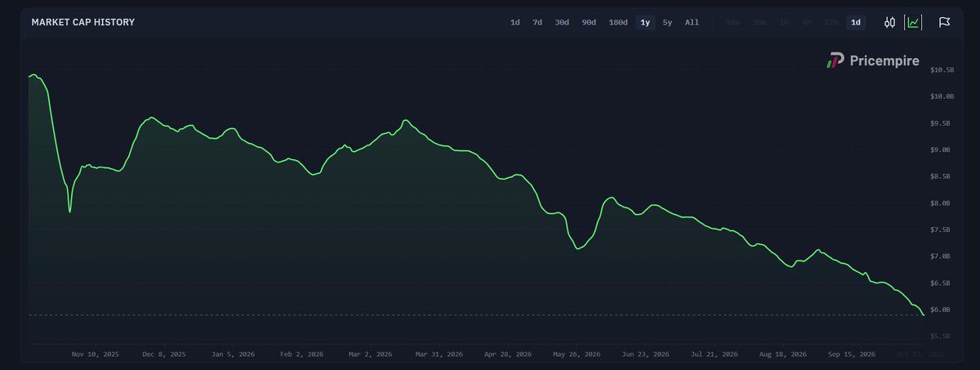This screenshot has height=370, width=980.
Task: Click the flag events icon
Action: (944, 22)
